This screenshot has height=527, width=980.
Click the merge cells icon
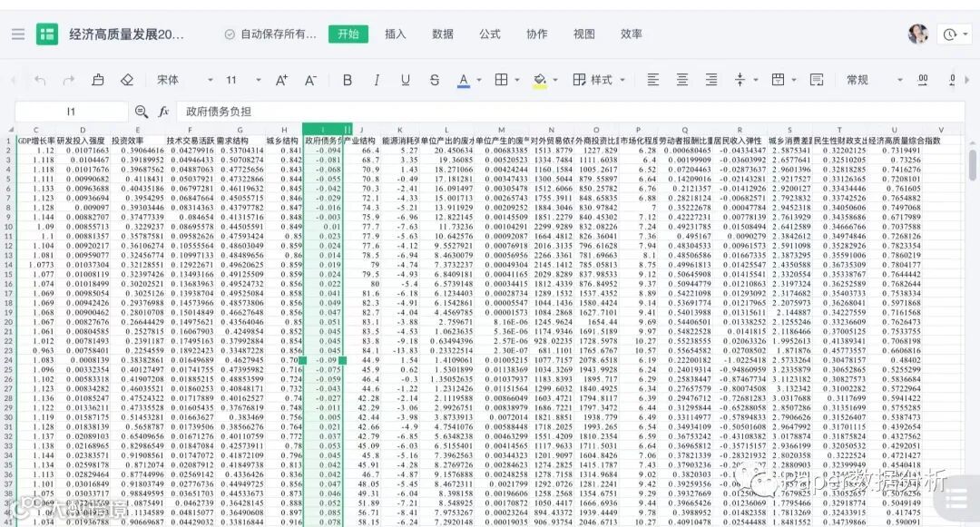pos(779,80)
